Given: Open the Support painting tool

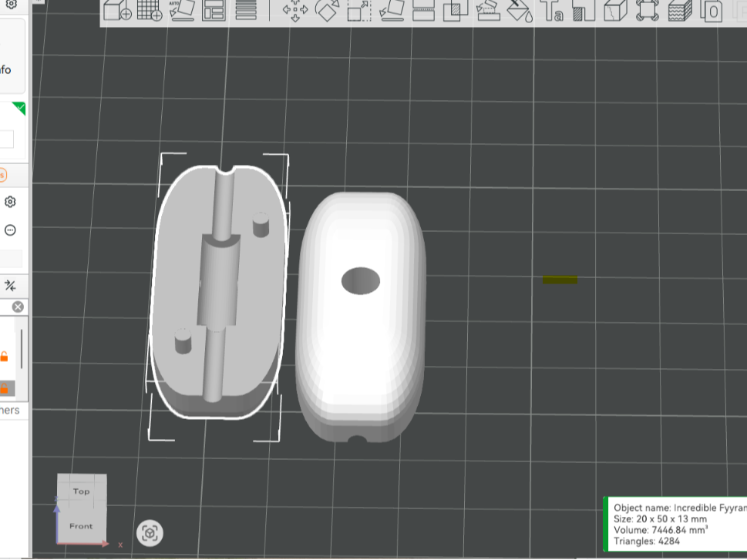Looking at the screenshot, I should tap(488, 11).
